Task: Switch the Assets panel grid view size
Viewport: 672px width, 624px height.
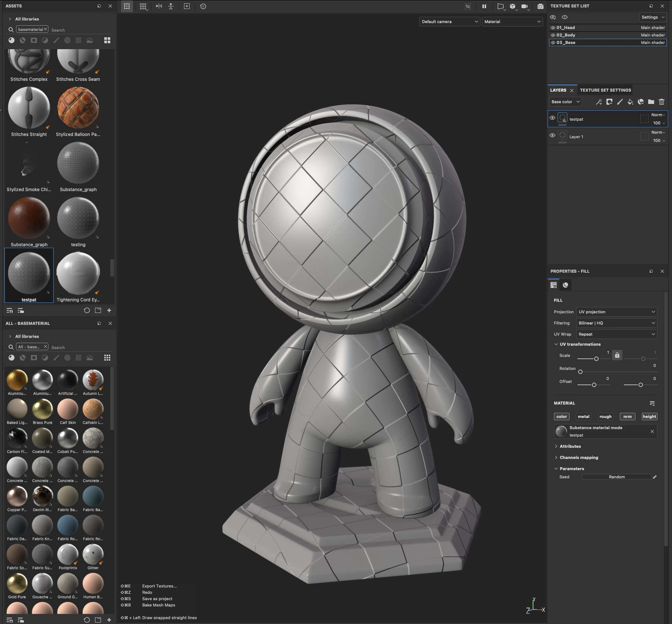Action: click(x=107, y=40)
